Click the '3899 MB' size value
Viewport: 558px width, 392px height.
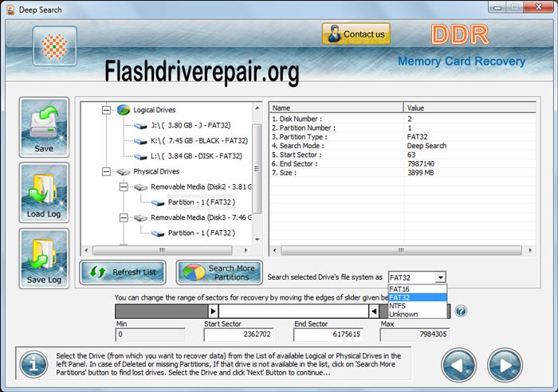[x=421, y=173]
